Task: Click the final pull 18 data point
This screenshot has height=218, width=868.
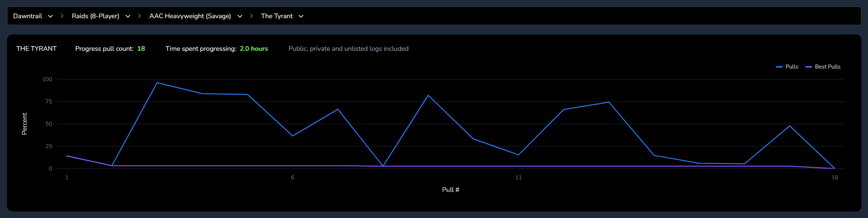Action: click(835, 169)
